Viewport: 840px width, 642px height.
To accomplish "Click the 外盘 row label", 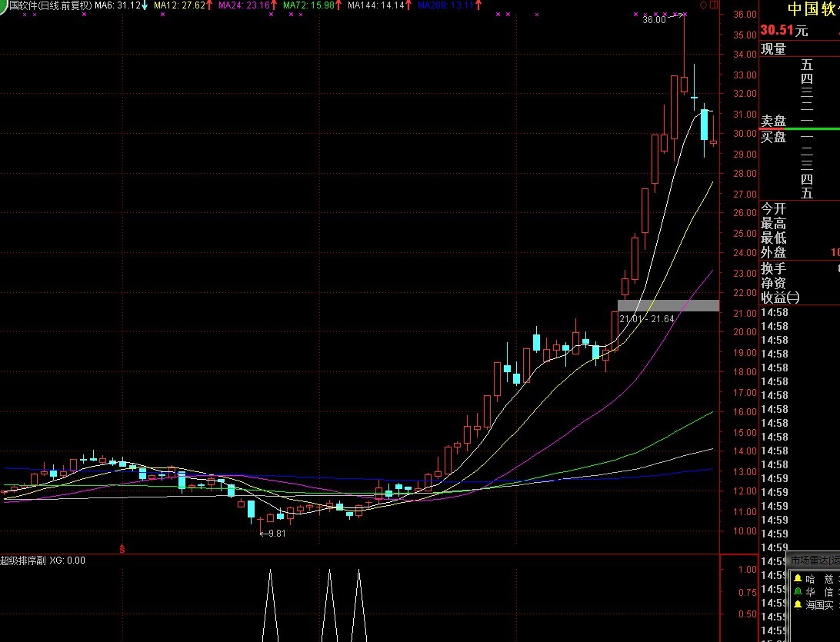I will point(773,252).
